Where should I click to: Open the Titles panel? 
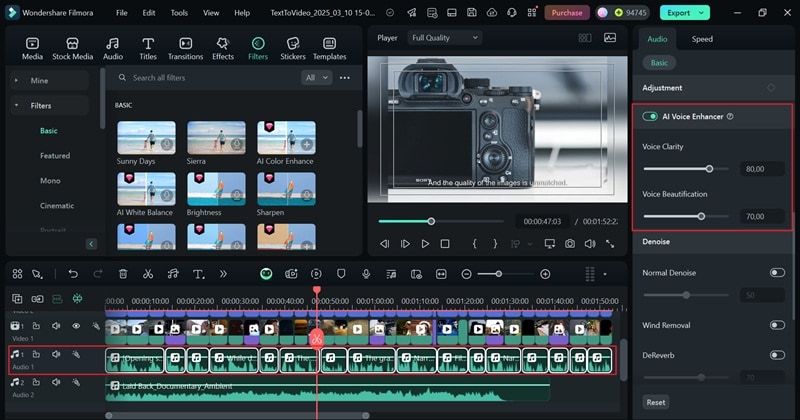pyautogui.click(x=148, y=49)
